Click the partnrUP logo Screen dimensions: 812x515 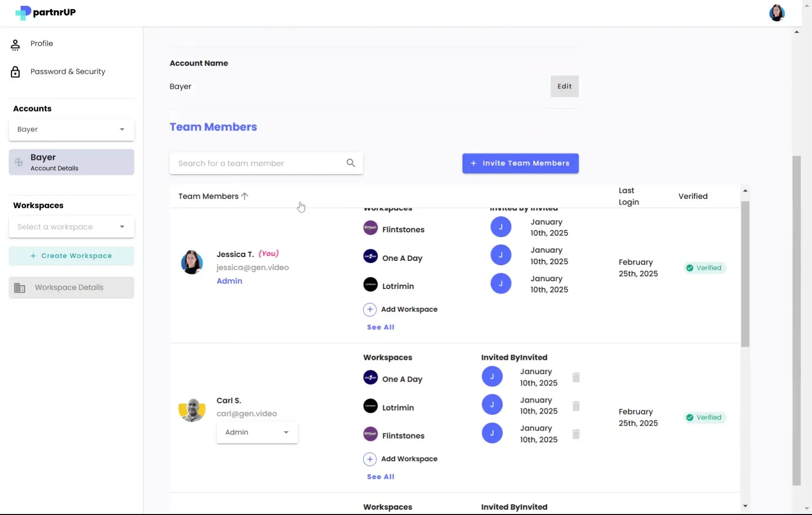point(45,13)
